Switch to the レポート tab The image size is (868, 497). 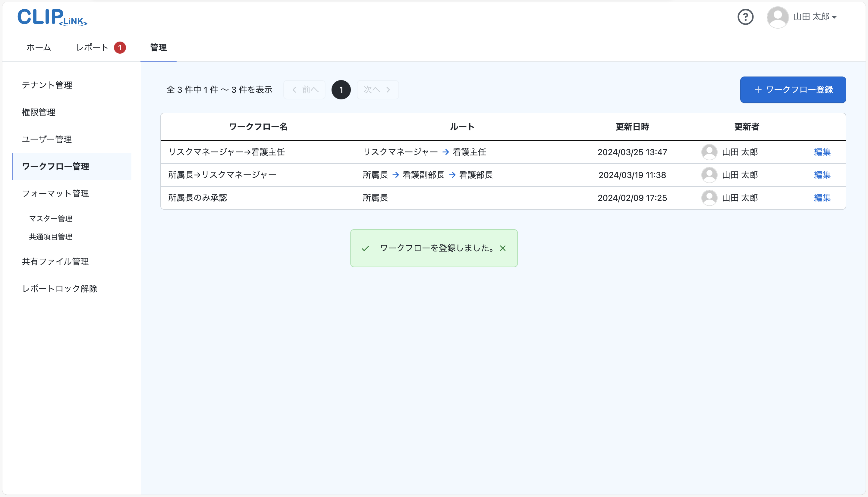point(92,48)
